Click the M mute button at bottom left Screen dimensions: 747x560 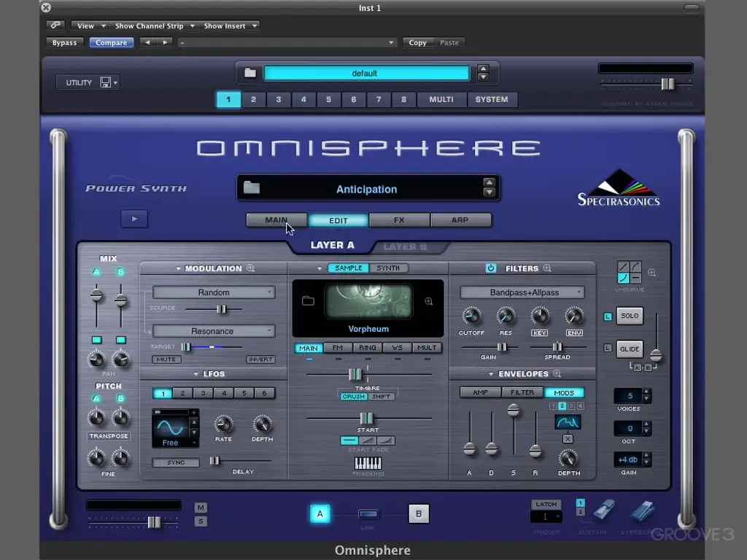tap(201, 507)
